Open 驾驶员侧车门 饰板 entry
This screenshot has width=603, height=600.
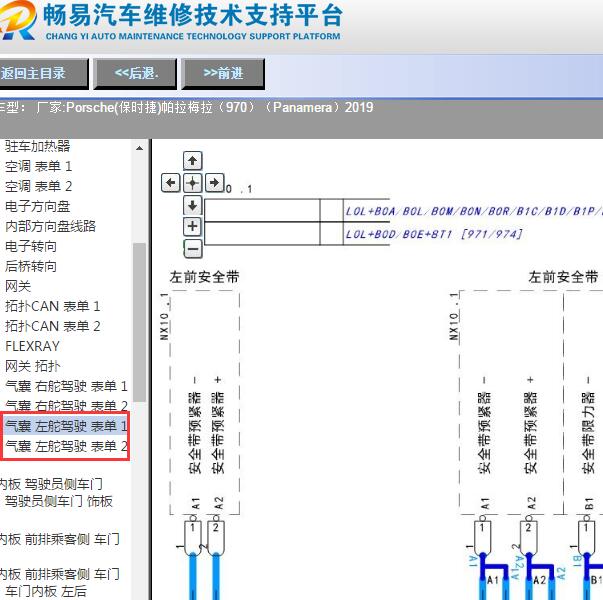(59, 501)
